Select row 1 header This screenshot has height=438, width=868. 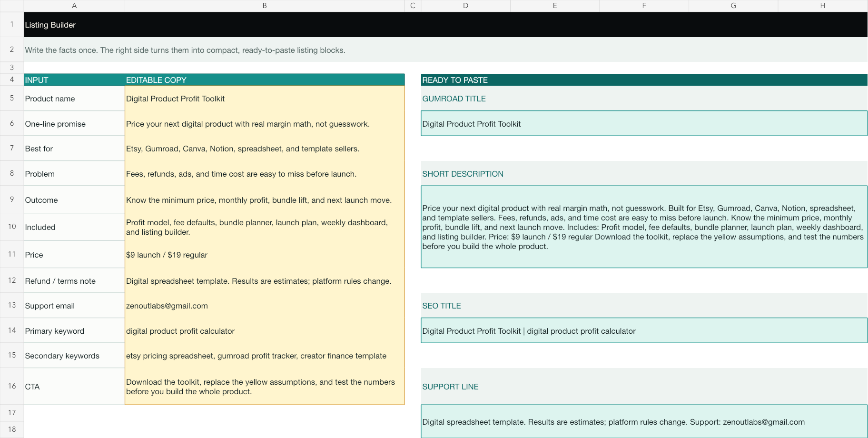click(12, 24)
